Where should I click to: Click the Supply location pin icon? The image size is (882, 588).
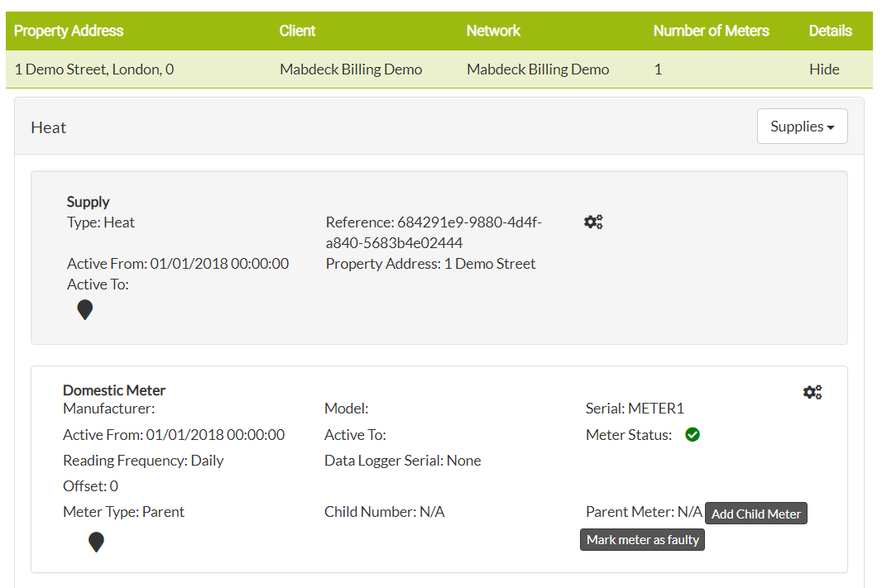pyautogui.click(x=84, y=308)
